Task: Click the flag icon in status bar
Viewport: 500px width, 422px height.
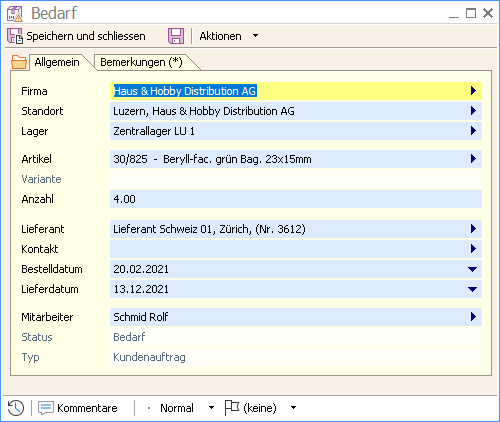Action: (x=232, y=407)
